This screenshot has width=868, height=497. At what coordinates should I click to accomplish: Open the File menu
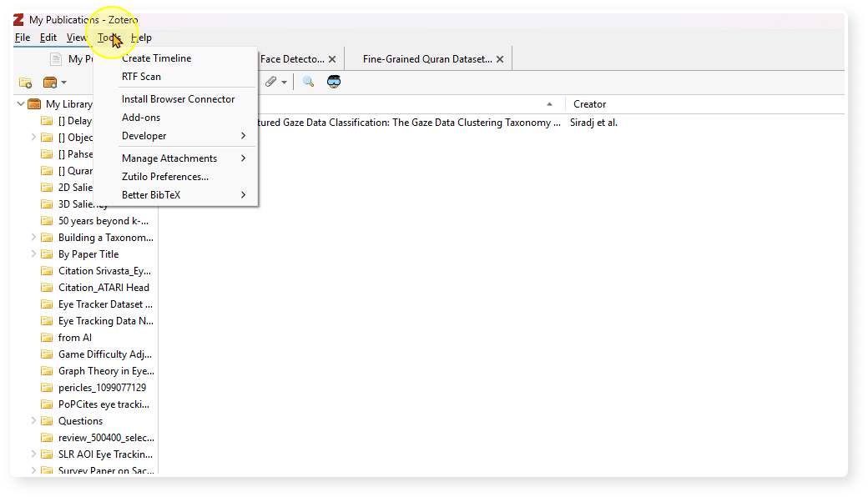[23, 38]
